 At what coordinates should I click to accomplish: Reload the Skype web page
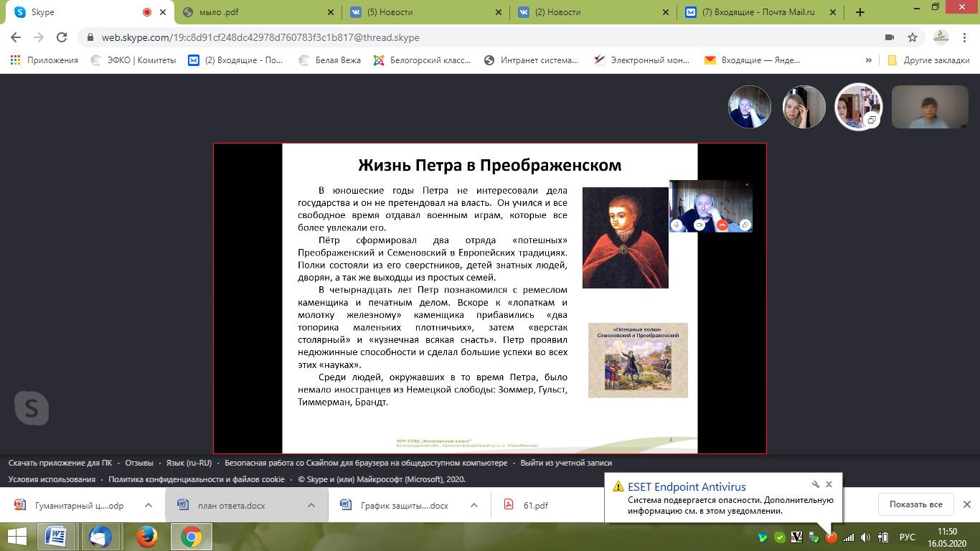62,37
